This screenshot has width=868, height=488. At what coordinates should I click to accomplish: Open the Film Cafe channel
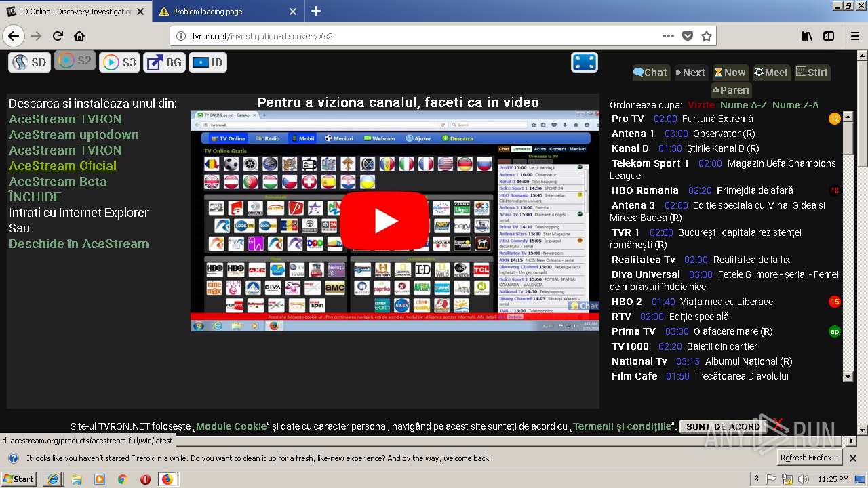point(635,376)
